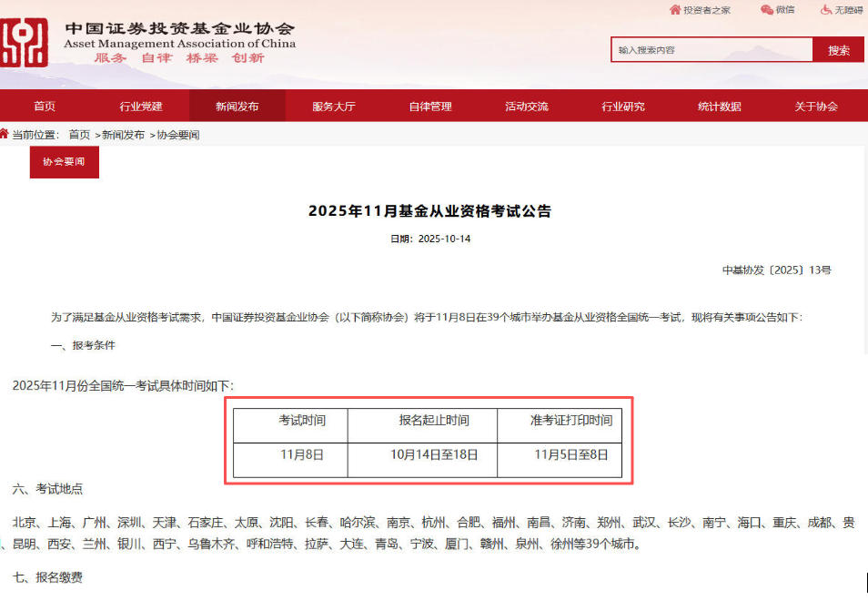Select 关于协会 in the menu bar

[x=813, y=105]
